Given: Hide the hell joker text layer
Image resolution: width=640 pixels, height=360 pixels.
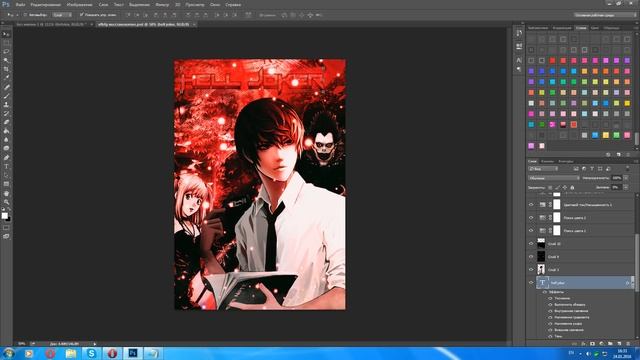Looking at the screenshot, I should (531, 282).
